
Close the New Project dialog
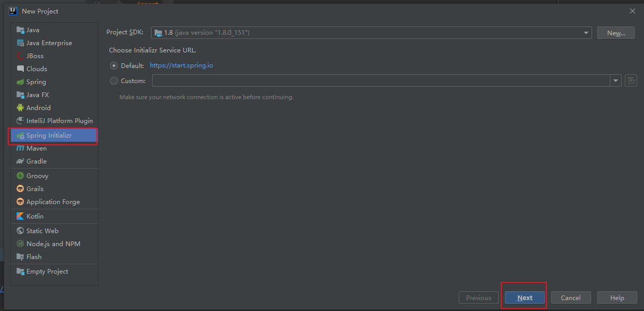click(x=632, y=11)
